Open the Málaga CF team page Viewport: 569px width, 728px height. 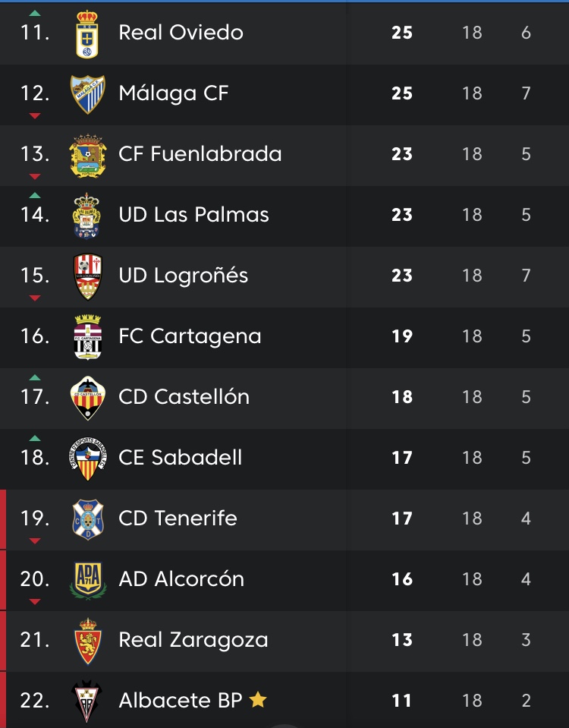pos(174,93)
